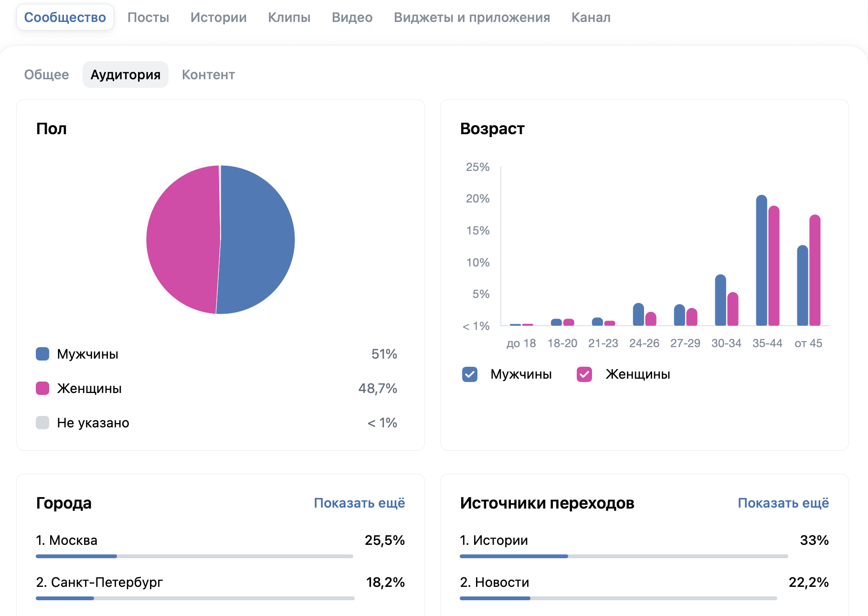Click the Новости source progress bar
Screen dimensions: 868x616
tap(618, 598)
